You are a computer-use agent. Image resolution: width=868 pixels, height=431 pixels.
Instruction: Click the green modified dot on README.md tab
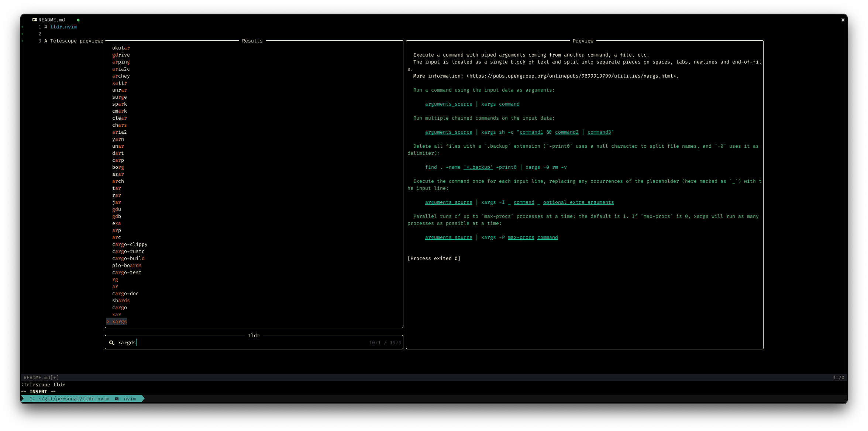[78, 20]
